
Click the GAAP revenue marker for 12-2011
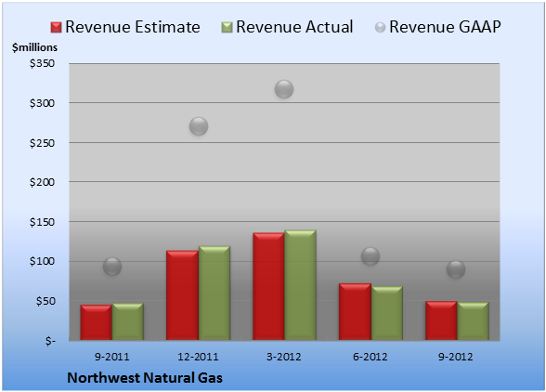click(199, 126)
